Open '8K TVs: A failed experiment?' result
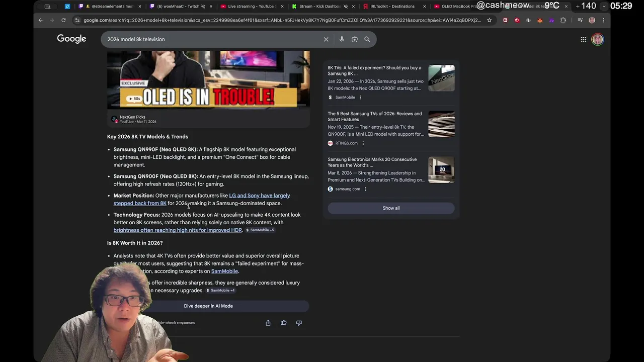Viewport: 644px width, 362px height. tap(374, 71)
